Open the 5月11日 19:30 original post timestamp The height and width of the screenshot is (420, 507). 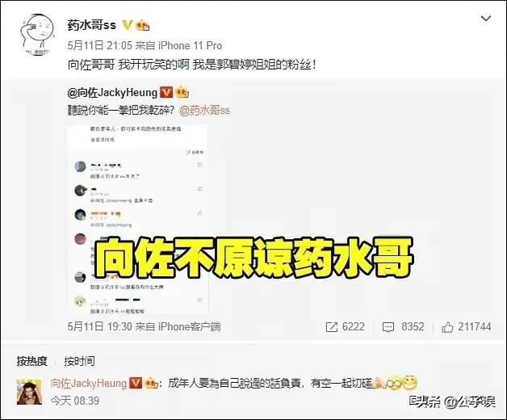click(100, 327)
